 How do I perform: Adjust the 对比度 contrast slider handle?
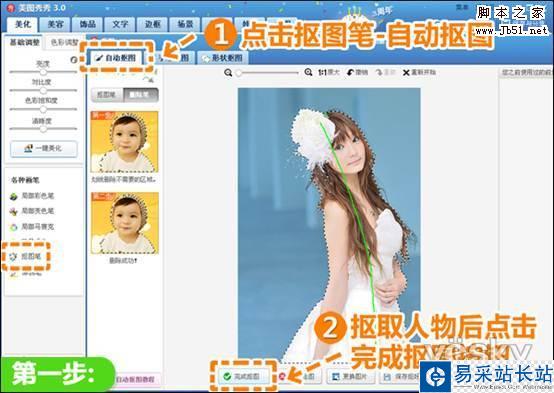(x=43, y=90)
